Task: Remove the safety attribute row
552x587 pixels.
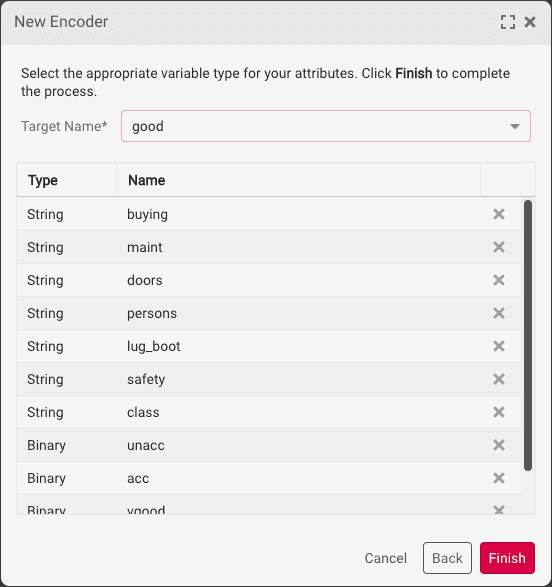Action: (498, 379)
